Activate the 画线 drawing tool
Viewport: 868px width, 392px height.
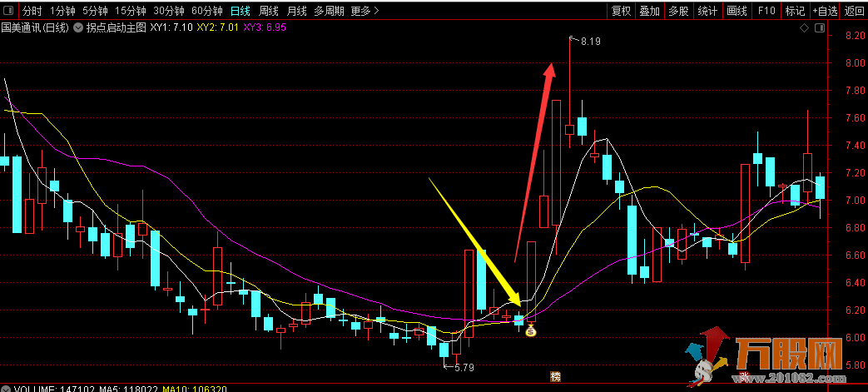click(x=737, y=11)
